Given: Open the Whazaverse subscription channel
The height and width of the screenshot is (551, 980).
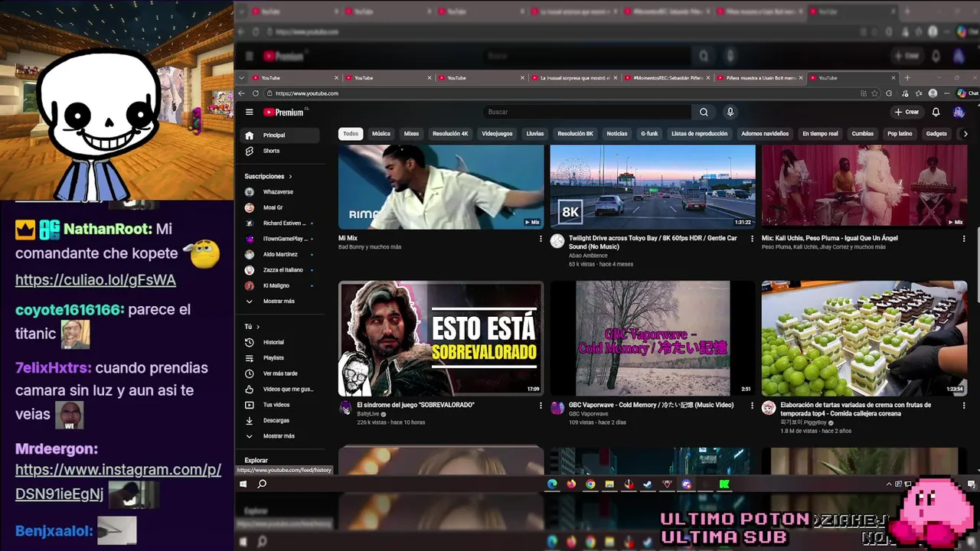Looking at the screenshot, I should coord(279,191).
